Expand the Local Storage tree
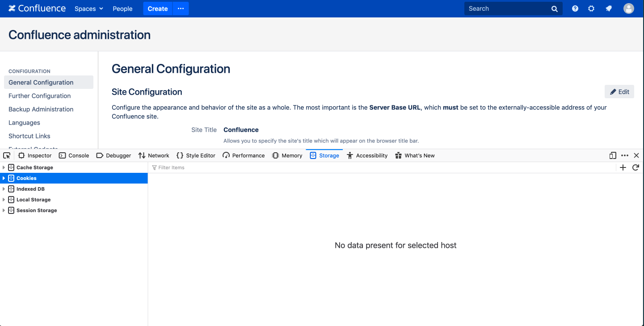644x326 pixels. (x=4, y=199)
